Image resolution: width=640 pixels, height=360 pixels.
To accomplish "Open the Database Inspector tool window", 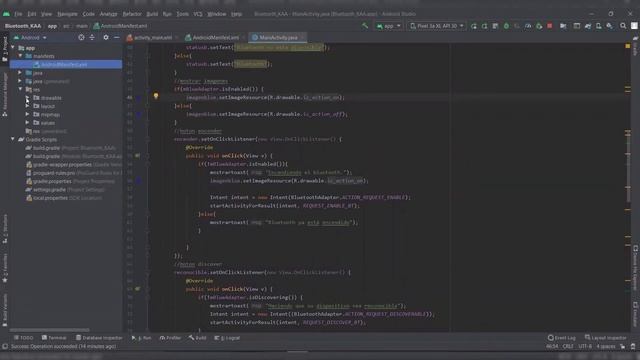I will tap(99, 338).
